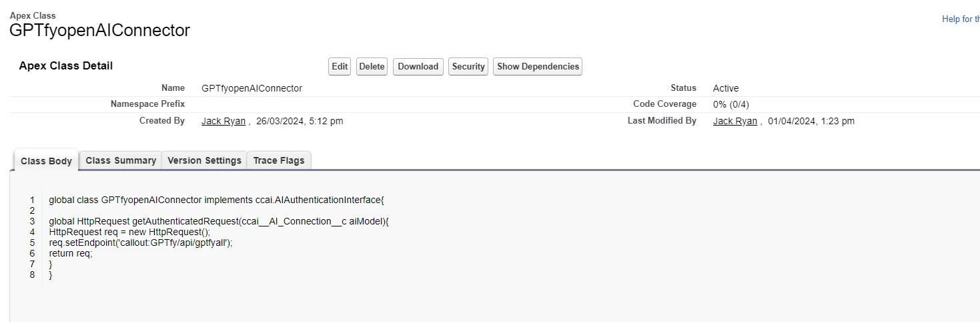Click the req.setEndpoint code line

[140, 243]
